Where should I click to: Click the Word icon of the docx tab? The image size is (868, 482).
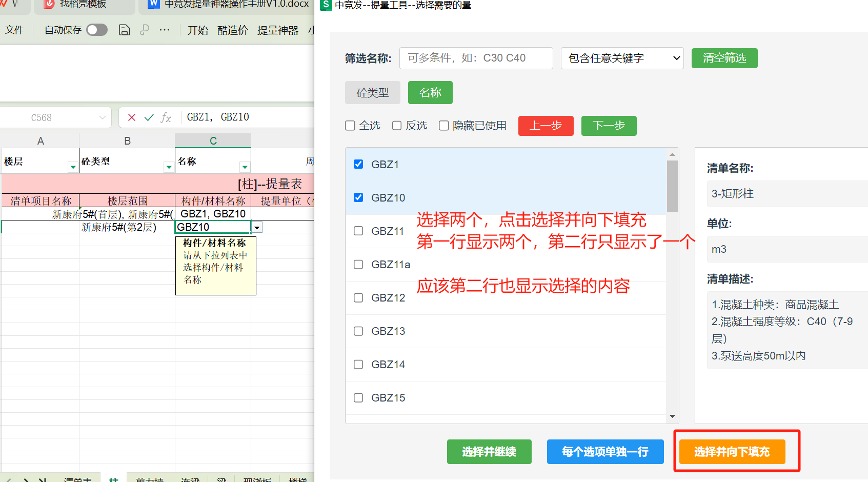153,4
